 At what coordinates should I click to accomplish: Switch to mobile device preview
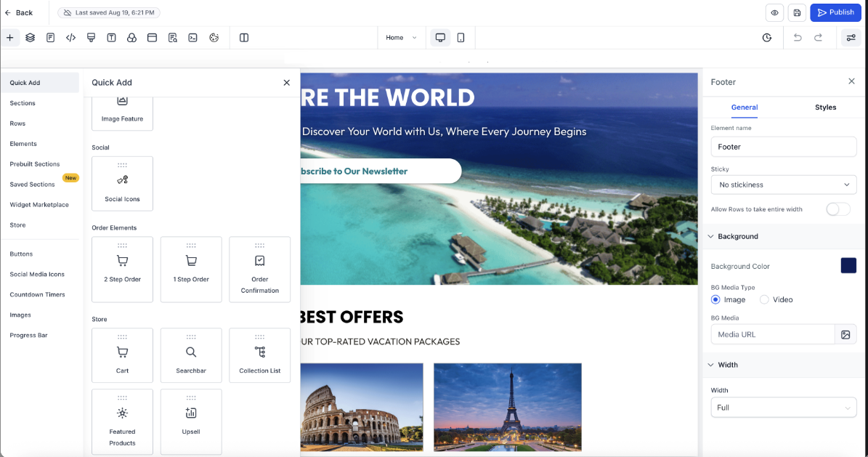(461, 38)
